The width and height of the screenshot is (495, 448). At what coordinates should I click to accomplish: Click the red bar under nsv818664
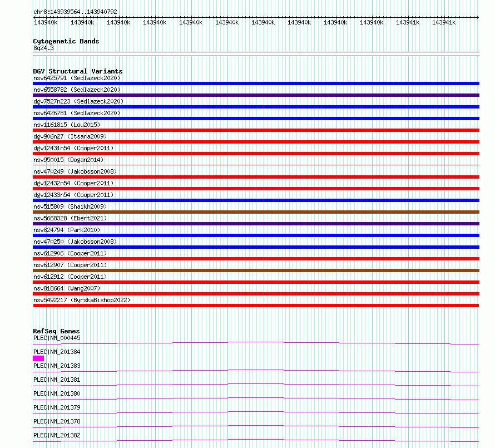pos(256,294)
